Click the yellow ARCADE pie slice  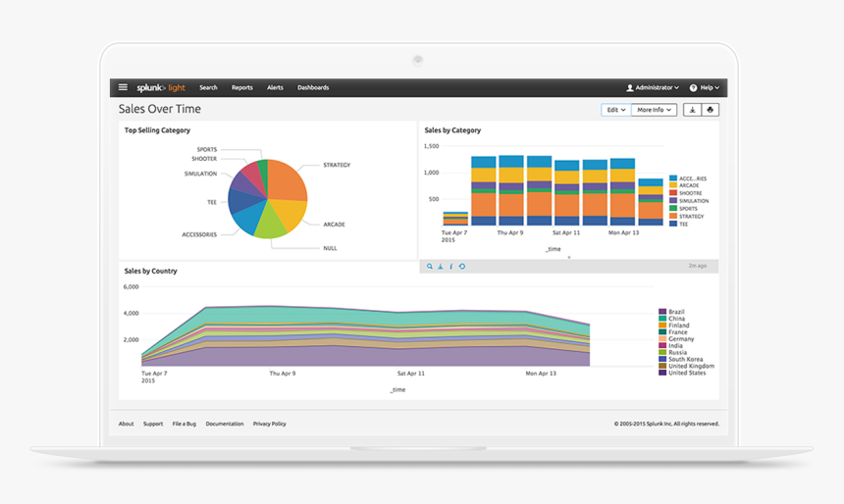click(290, 213)
